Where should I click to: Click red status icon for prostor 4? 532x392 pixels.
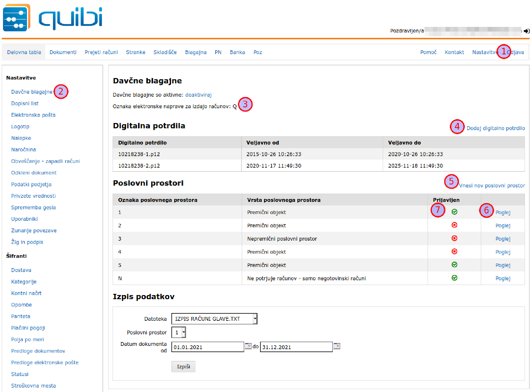[x=454, y=251]
